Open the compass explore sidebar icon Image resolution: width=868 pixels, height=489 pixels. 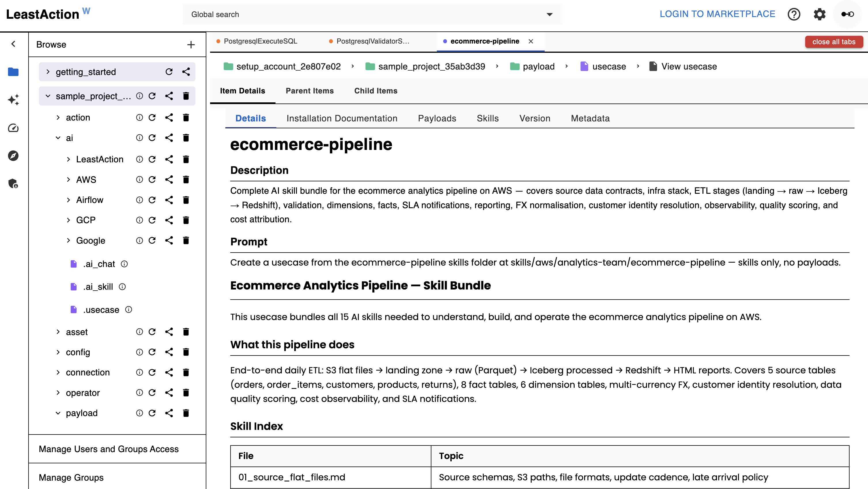[13, 155]
